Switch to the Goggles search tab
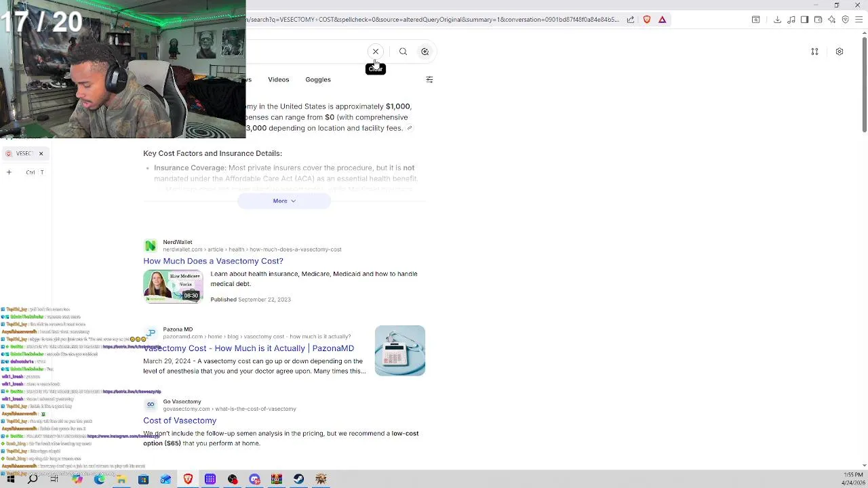Image resolution: width=868 pixels, height=488 pixels. click(x=318, y=79)
